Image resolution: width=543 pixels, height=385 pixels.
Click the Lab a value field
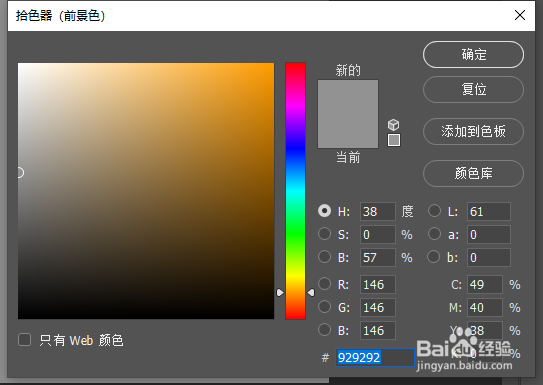[489, 234]
